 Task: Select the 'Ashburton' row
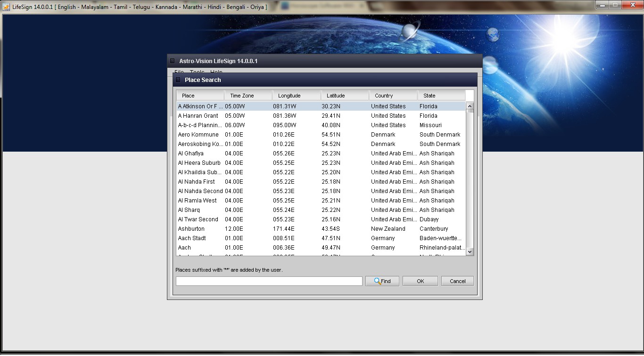tap(321, 229)
